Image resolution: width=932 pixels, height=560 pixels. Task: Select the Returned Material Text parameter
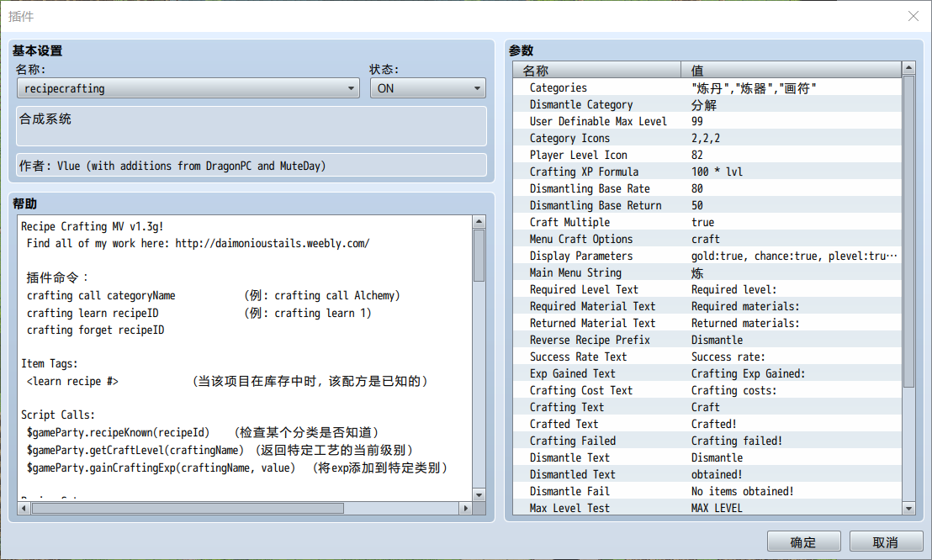707,324
